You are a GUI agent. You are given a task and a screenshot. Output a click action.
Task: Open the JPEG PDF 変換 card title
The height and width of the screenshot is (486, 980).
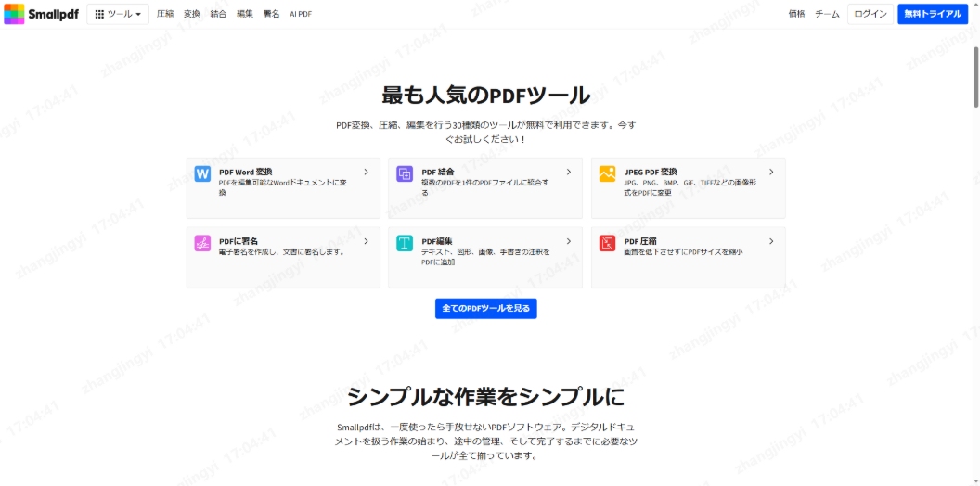coord(651,172)
